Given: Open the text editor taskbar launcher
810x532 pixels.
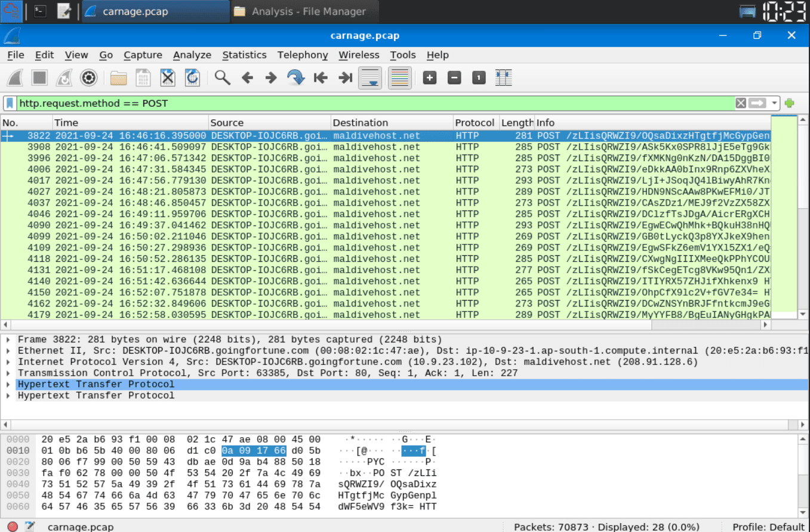Looking at the screenshot, I should [x=64, y=11].
